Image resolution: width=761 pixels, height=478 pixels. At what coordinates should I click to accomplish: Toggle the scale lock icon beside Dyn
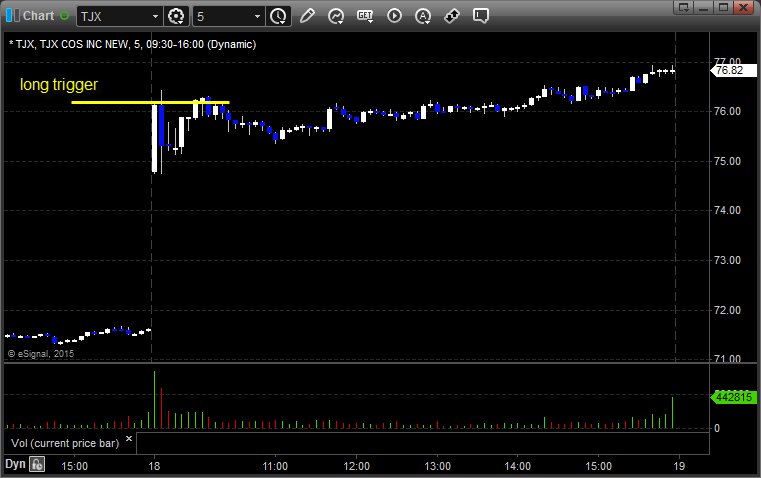click(37, 464)
